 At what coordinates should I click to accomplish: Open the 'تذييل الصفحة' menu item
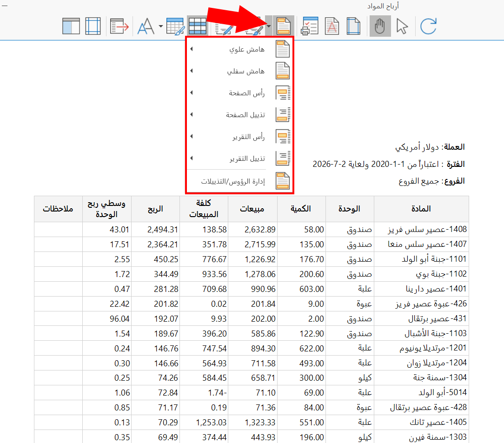coord(240,115)
